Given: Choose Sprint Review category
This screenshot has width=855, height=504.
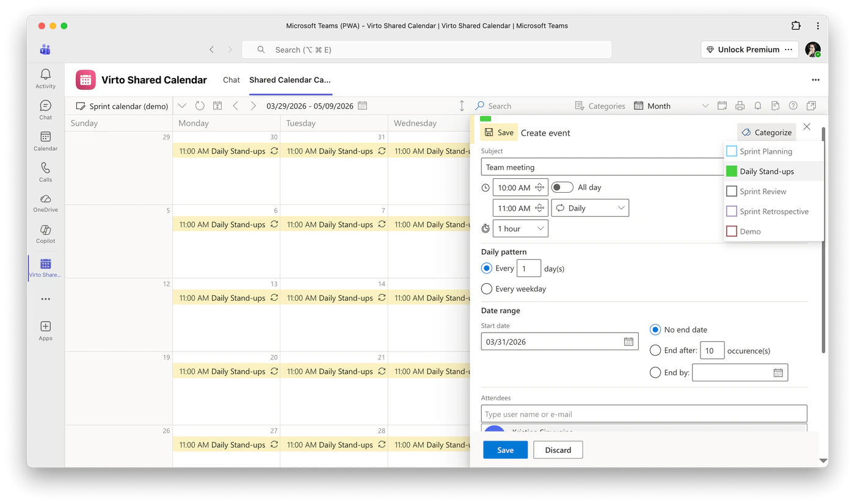Looking at the screenshot, I should [774, 192].
